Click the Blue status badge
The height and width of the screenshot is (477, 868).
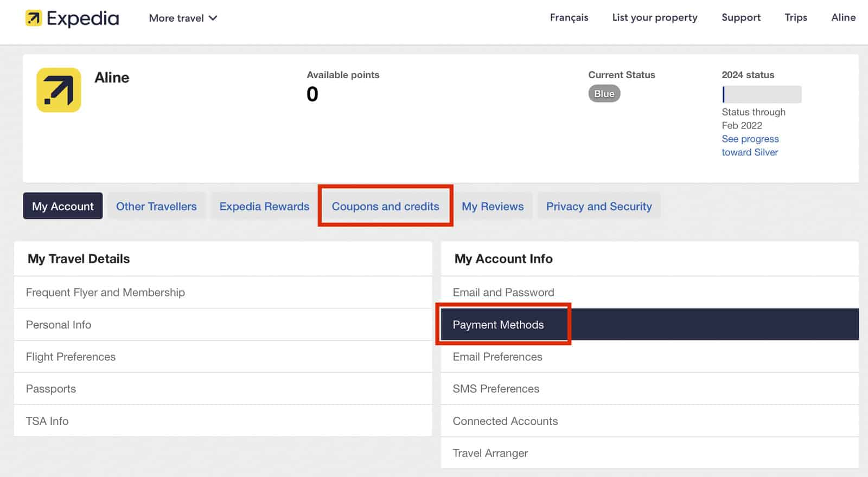pos(604,94)
